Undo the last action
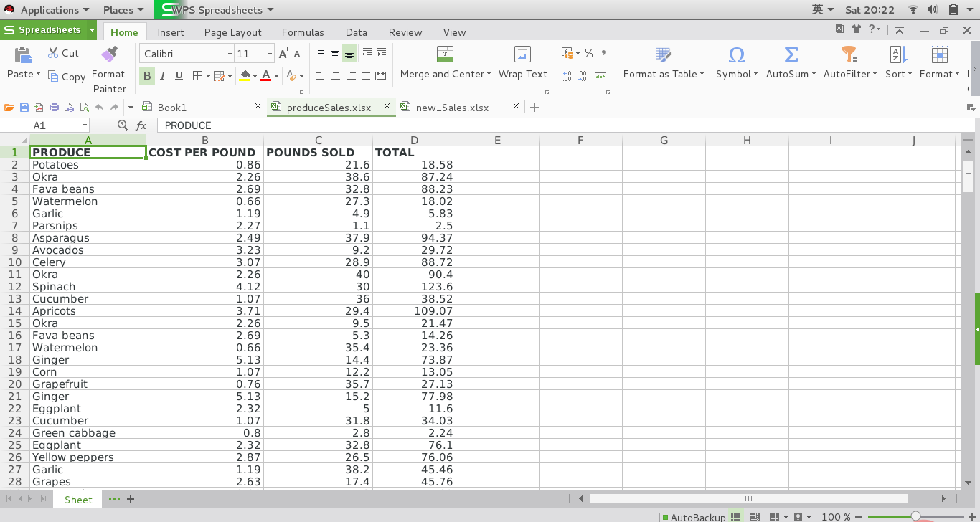 [x=99, y=108]
